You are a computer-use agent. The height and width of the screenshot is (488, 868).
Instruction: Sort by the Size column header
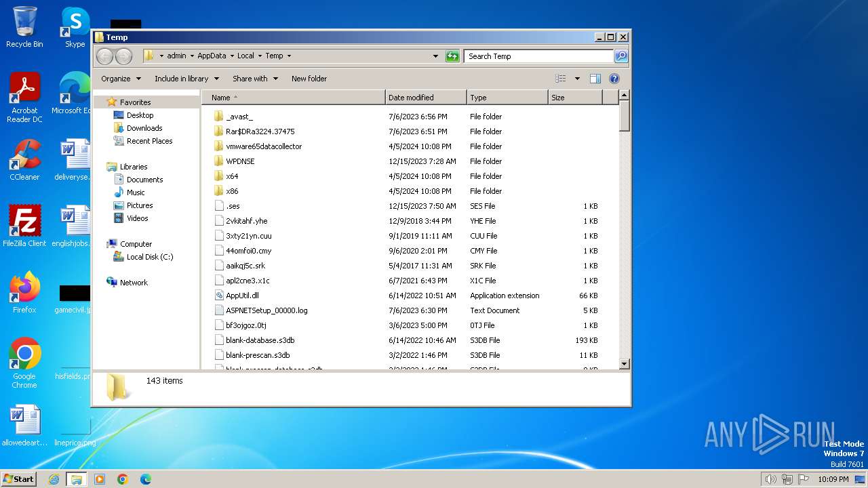pos(575,98)
